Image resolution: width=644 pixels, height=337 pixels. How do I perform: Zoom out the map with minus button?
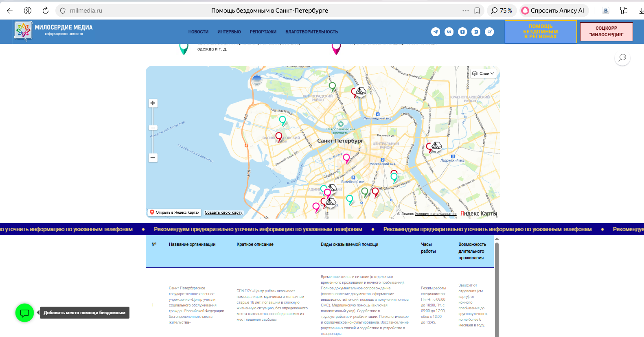pos(153,158)
